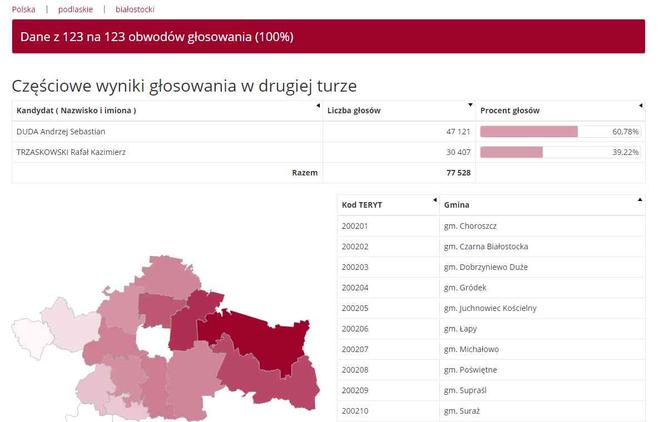664x422 pixels.
Task: Click TERYT code 200201
Action: click(x=355, y=226)
